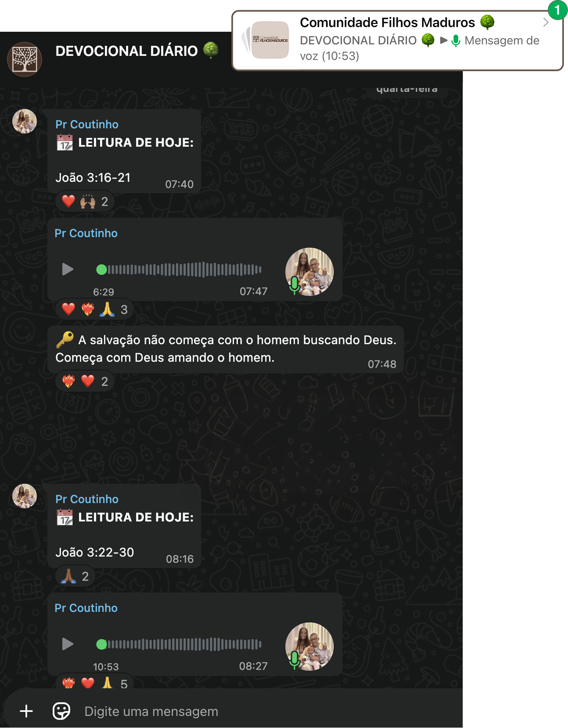Click profile photo in 07:47 voice message

[309, 272]
